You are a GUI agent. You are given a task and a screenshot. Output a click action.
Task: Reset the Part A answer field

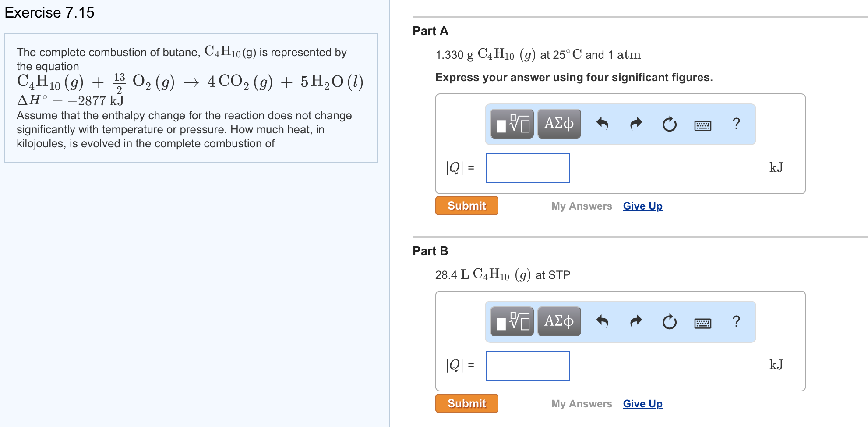(x=669, y=124)
